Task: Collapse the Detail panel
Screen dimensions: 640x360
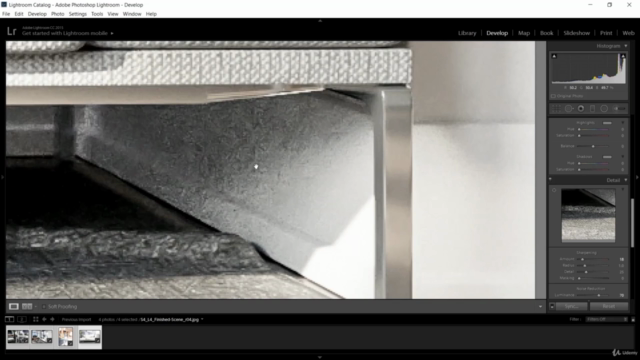Action: tap(625, 180)
